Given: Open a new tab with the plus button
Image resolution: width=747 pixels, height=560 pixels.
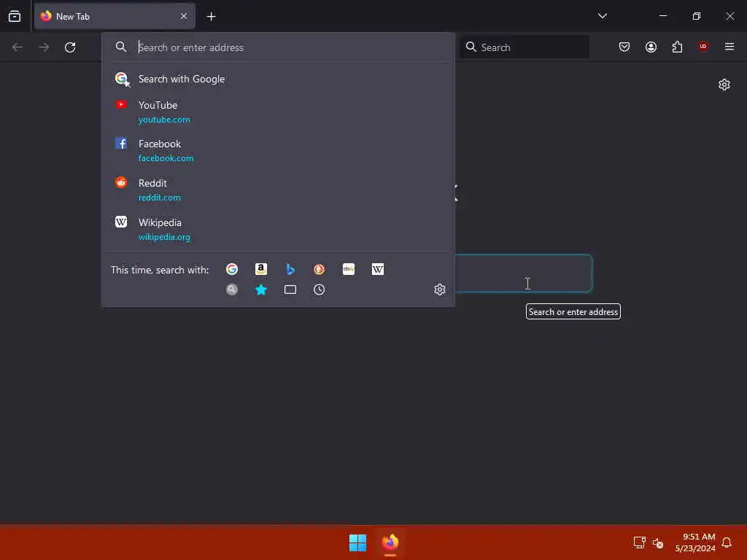Looking at the screenshot, I should pyautogui.click(x=211, y=17).
